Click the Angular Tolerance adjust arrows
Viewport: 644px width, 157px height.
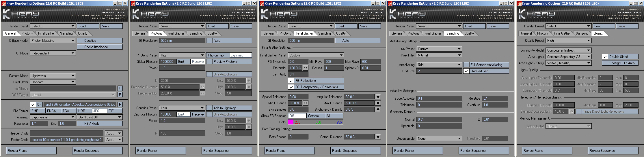pyautogui.click(x=378, y=97)
